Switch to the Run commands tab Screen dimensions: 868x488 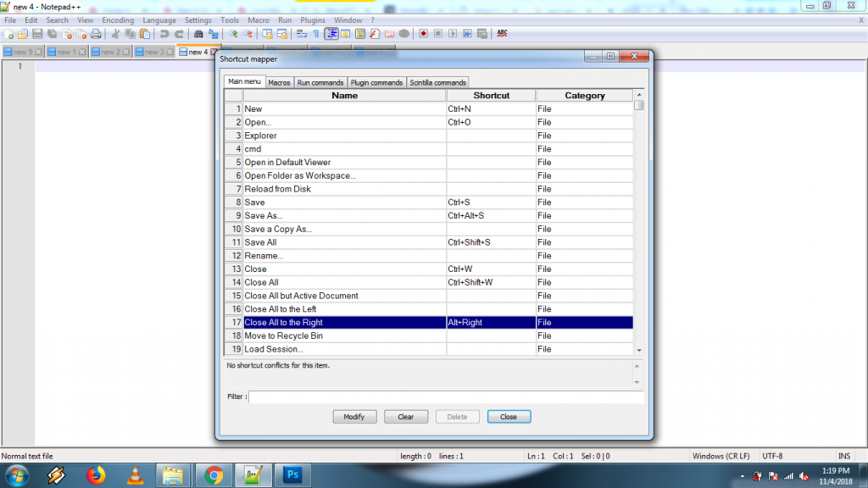[x=320, y=82]
